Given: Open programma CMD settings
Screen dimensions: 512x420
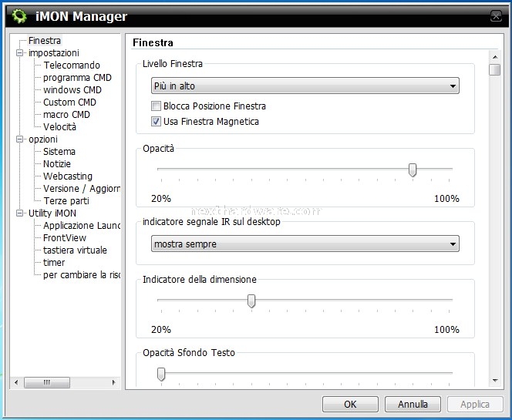Looking at the screenshot, I should 77,78.
